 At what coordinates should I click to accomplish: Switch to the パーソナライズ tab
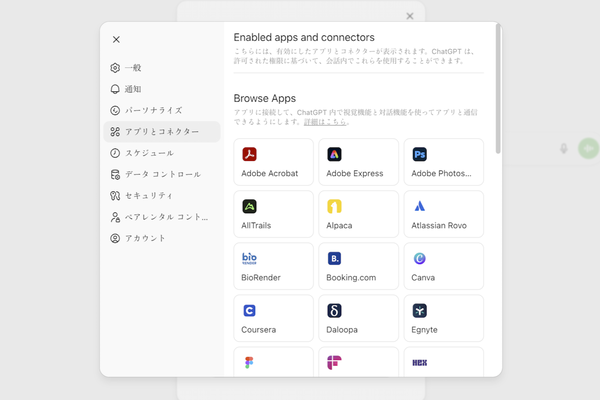tap(162, 110)
